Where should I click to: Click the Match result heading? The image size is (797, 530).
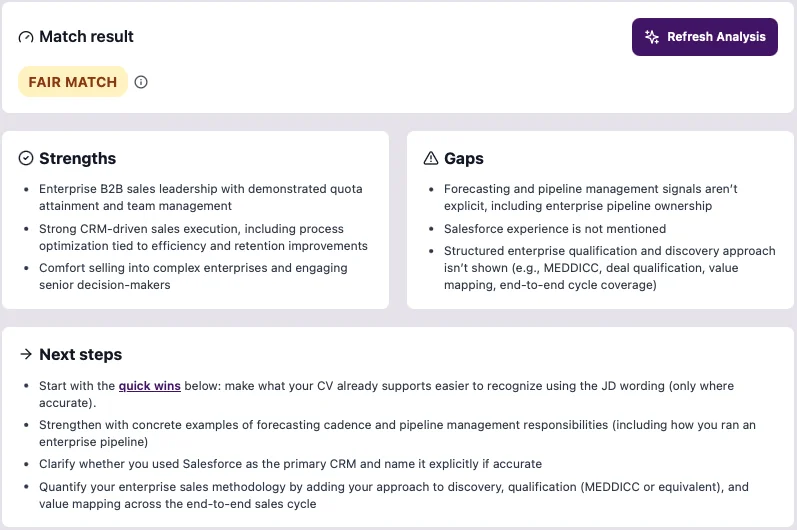(86, 37)
